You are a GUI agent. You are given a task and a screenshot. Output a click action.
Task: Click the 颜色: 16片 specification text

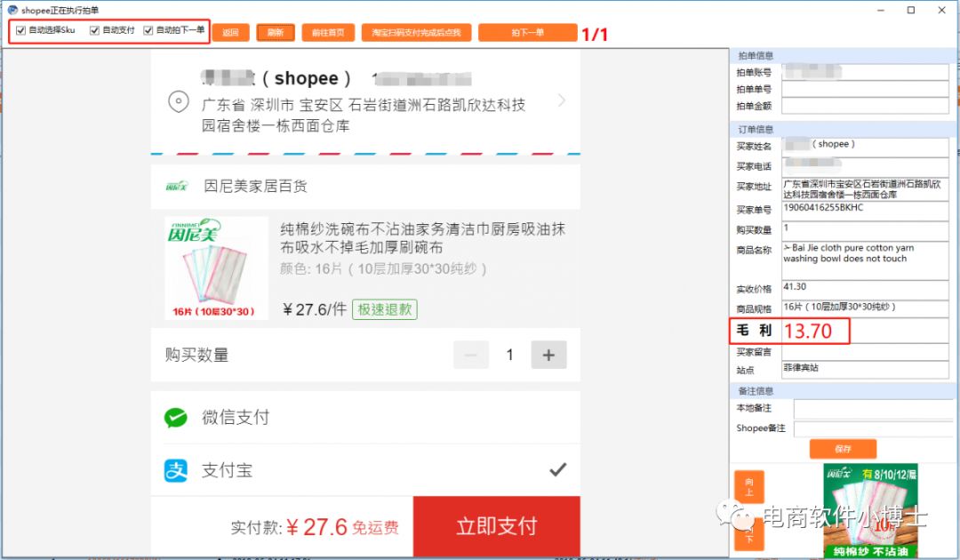point(383,268)
